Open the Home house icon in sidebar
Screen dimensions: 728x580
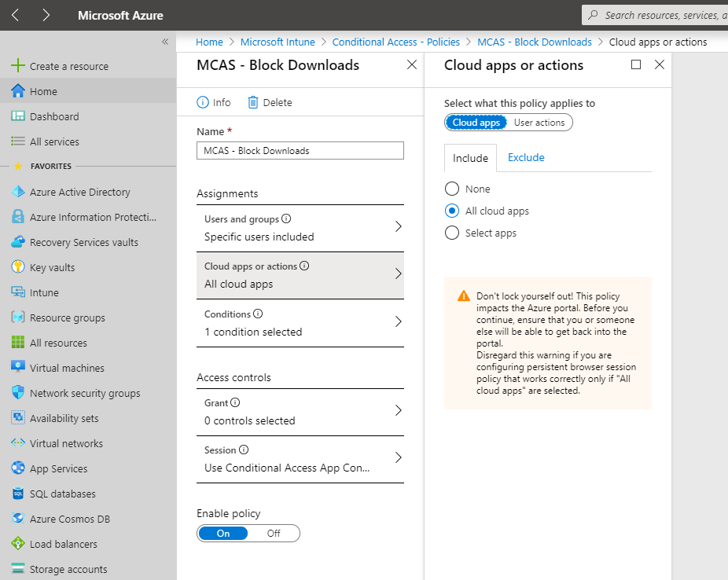pos(17,91)
